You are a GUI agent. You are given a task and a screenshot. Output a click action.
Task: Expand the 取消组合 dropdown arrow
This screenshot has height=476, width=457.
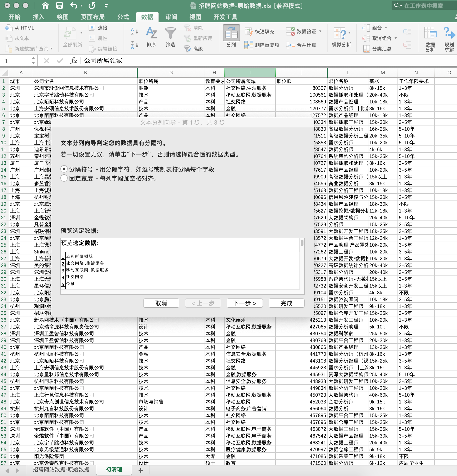(396, 38)
